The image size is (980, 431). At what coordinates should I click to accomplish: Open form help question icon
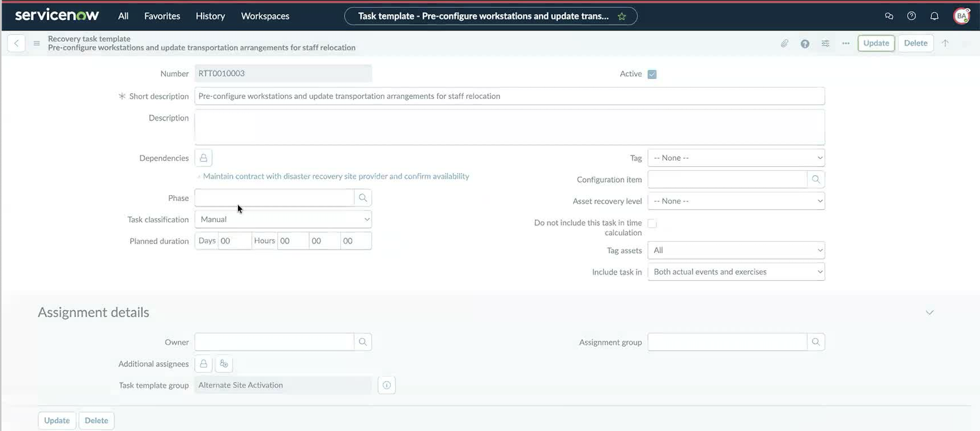[805, 43]
